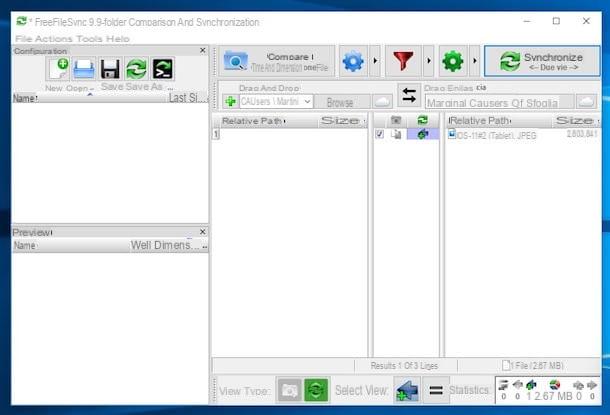The image size is (610, 415).
Task: Select the iOS-11#2 (Tablet).JPEG file
Action: coord(497,135)
